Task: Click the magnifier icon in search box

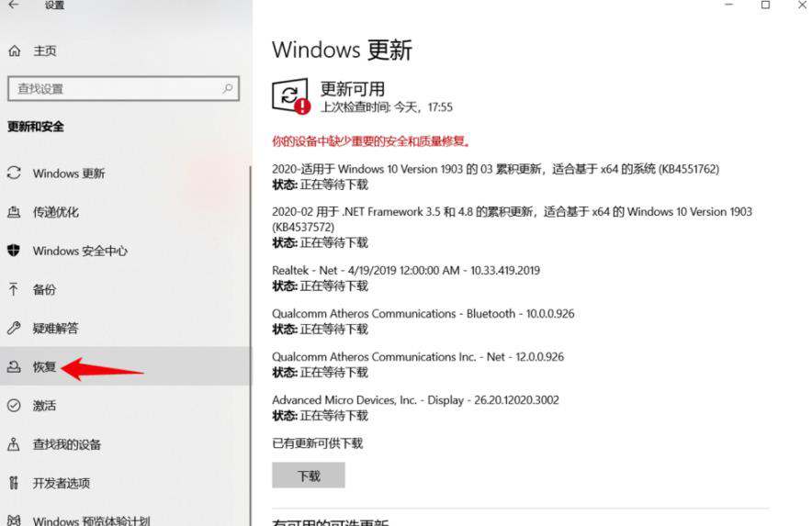Action: pos(227,88)
